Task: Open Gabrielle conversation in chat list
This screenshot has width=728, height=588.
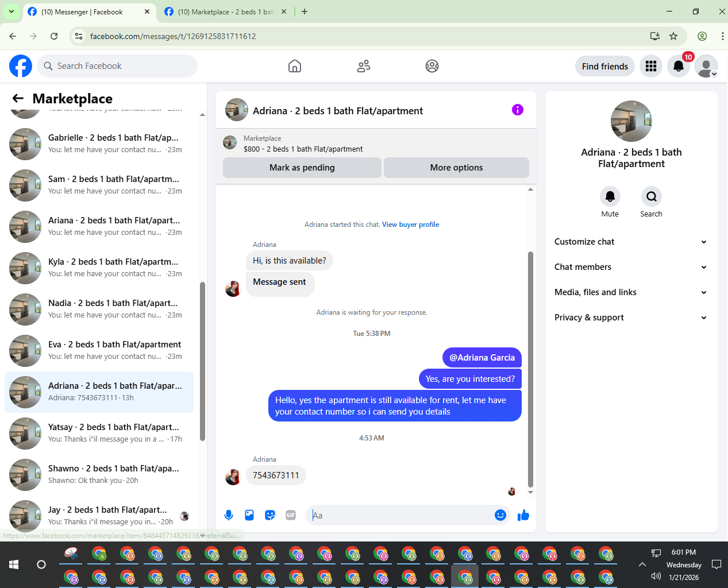Action: (99, 144)
